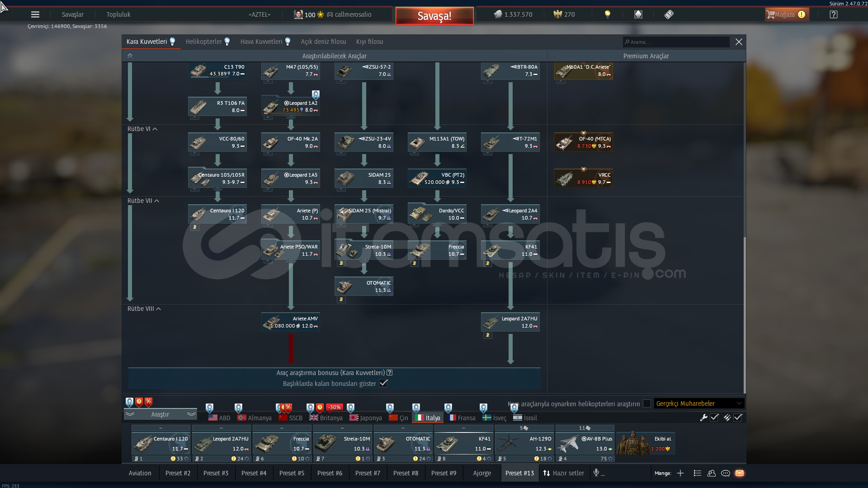Open the Topluluk menu
868x488 pixels.
(118, 14)
